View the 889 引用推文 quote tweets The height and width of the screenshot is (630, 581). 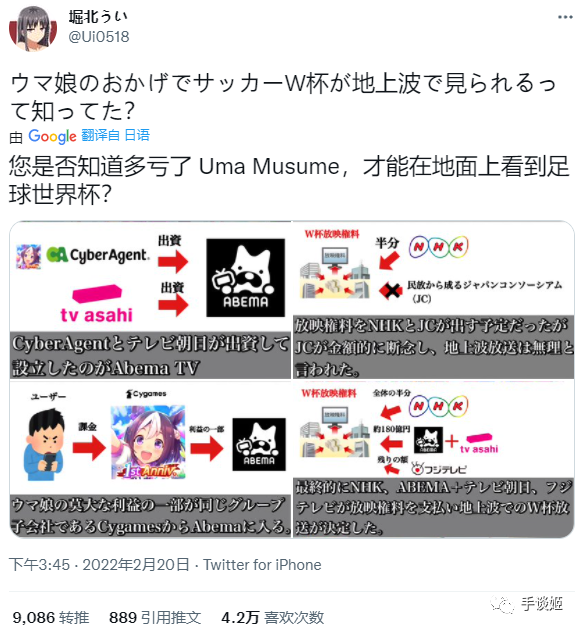click(x=155, y=617)
